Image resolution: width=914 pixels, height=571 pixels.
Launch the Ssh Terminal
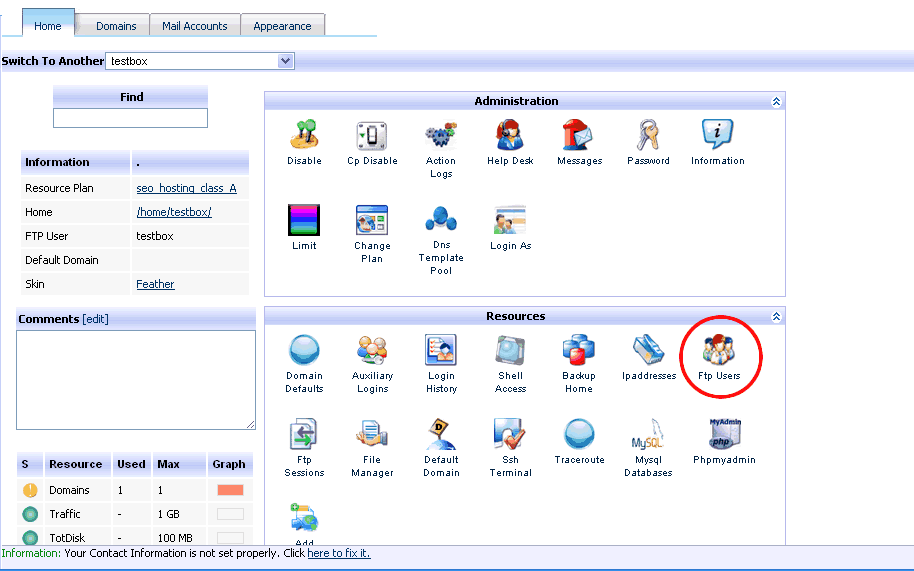click(x=510, y=434)
